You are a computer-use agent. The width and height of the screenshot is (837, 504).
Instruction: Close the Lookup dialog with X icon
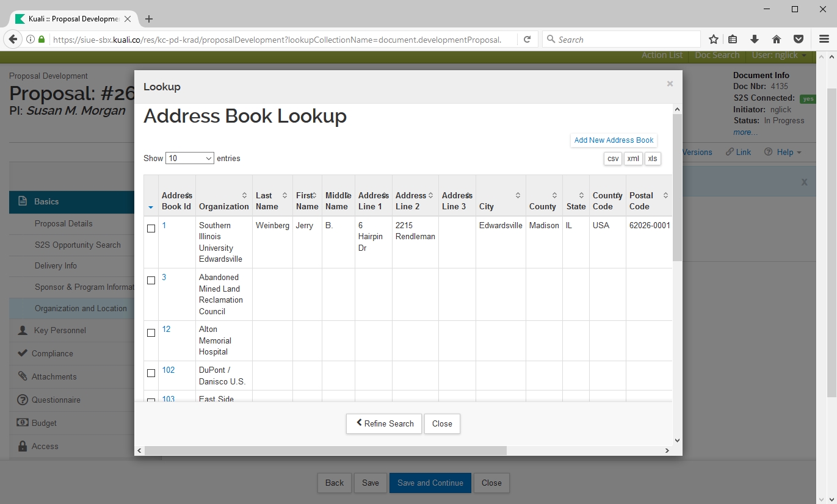point(670,84)
